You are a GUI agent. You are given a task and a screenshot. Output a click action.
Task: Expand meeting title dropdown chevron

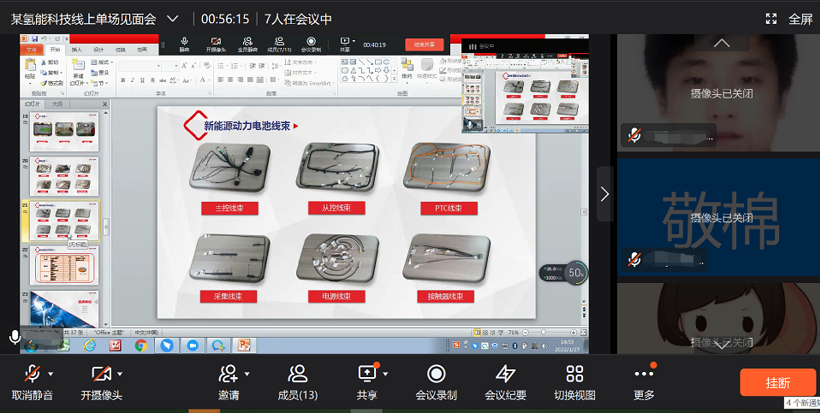pyautogui.click(x=173, y=19)
